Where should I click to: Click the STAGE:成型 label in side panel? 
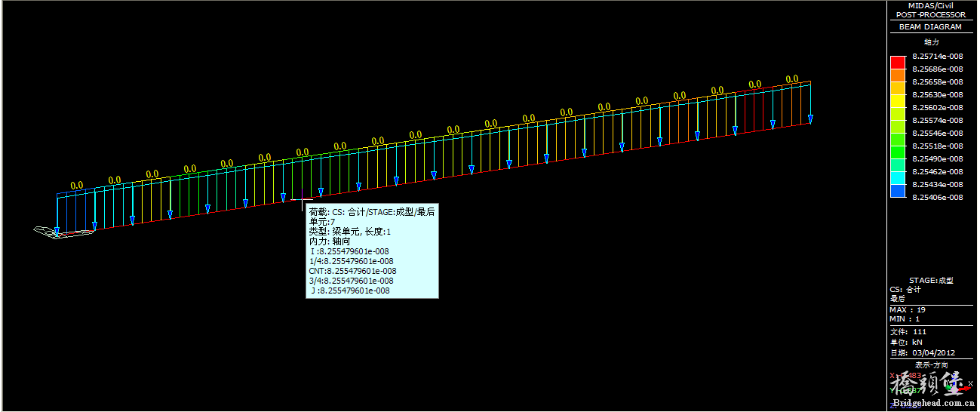coord(931,280)
